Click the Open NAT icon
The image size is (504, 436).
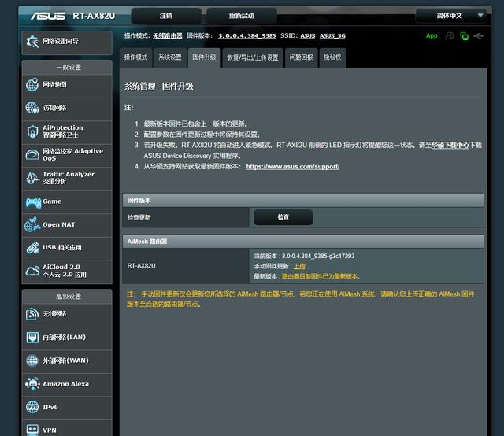(32, 224)
